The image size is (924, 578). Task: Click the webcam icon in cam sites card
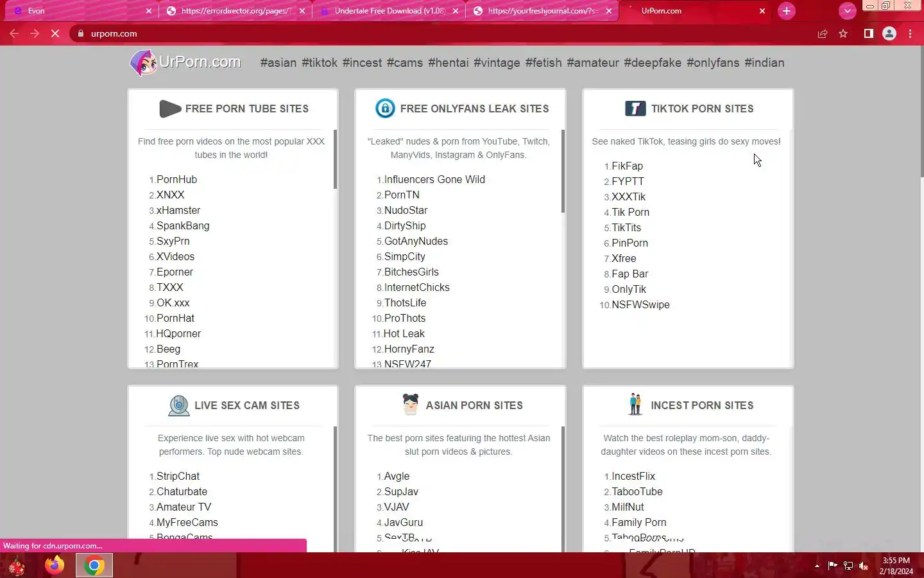178,405
